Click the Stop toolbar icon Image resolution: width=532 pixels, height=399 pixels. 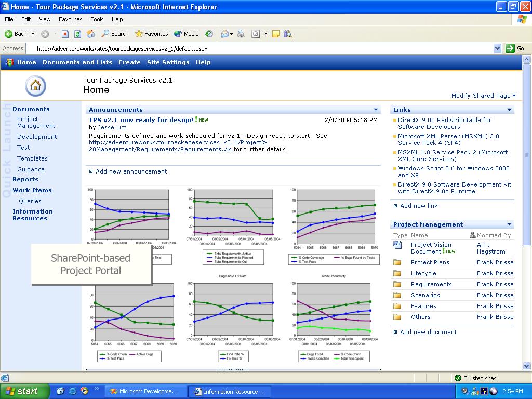[x=65, y=34]
